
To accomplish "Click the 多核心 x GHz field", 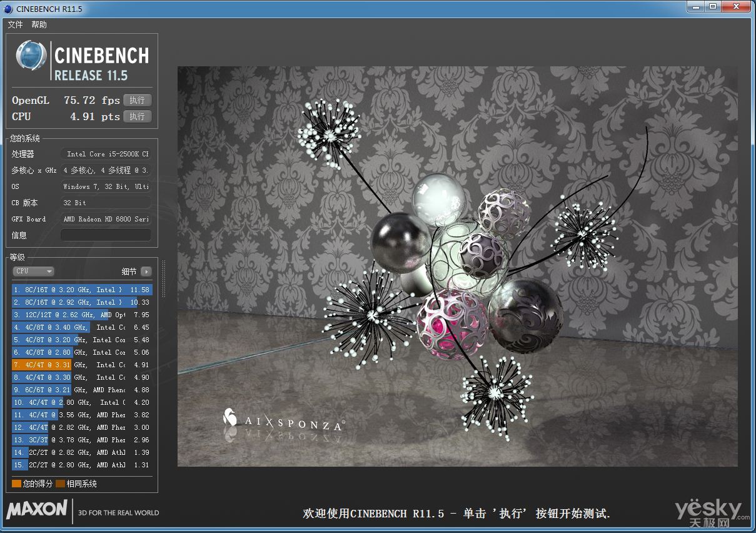I will 106,170.
